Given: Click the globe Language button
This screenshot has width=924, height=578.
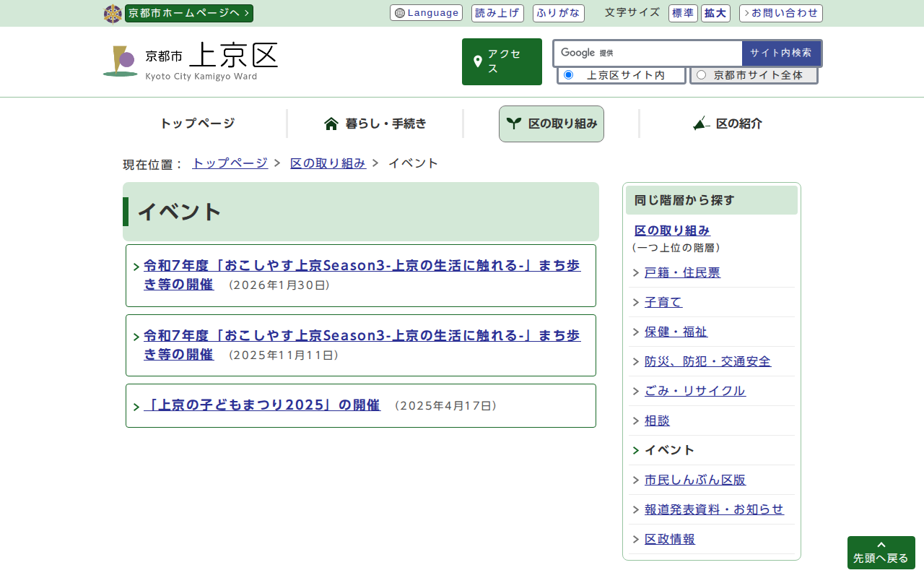Looking at the screenshot, I should (426, 13).
